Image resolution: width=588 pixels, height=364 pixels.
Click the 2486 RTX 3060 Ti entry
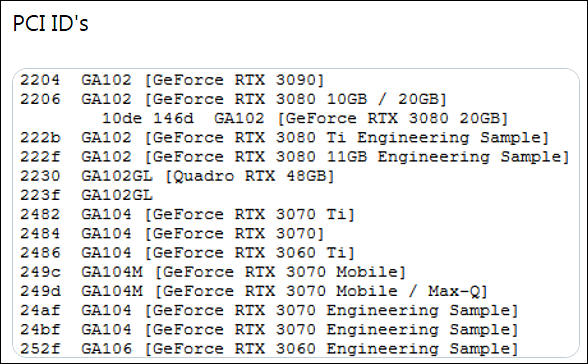[x=187, y=253]
